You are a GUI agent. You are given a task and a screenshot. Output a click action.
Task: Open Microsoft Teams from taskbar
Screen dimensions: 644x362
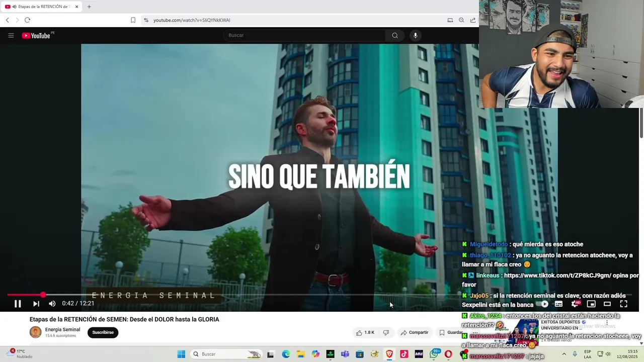pos(345,354)
